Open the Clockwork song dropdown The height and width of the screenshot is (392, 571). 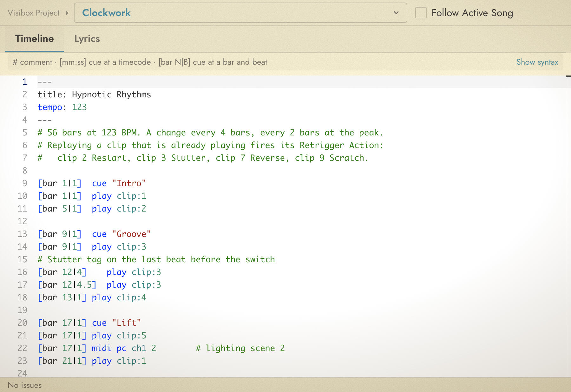pyautogui.click(x=240, y=13)
